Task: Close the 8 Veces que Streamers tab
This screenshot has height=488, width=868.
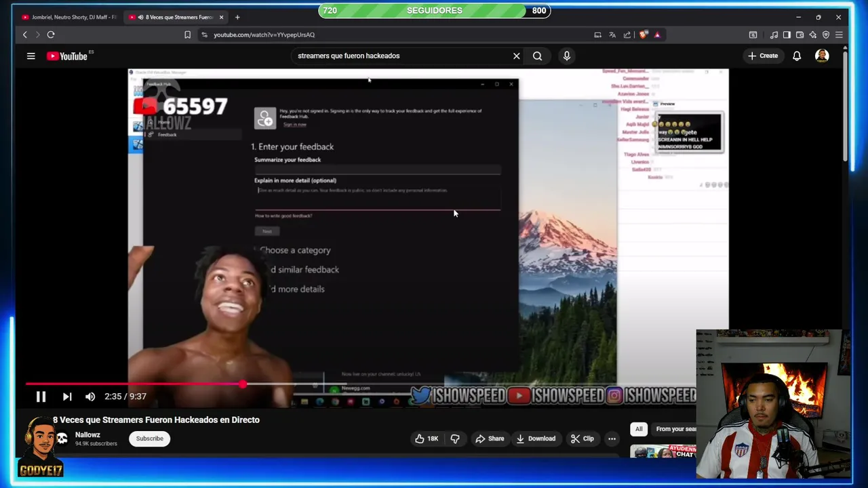Action: pyautogui.click(x=221, y=17)
